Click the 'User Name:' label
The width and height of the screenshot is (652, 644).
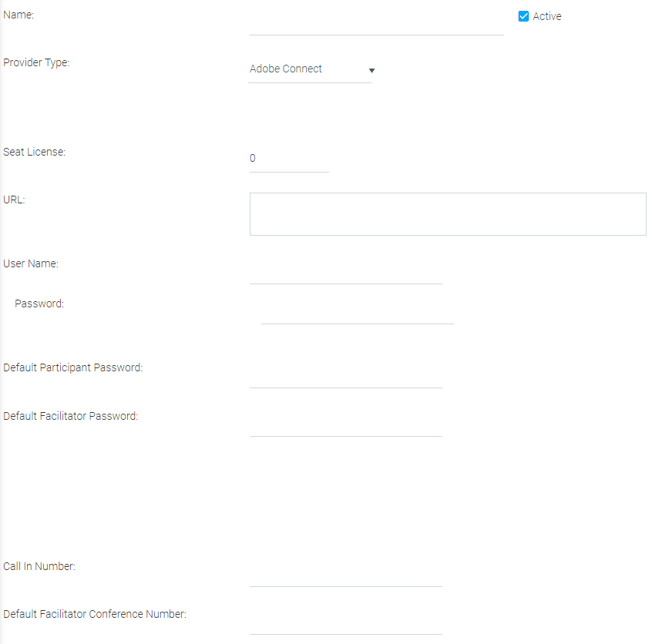31,263
